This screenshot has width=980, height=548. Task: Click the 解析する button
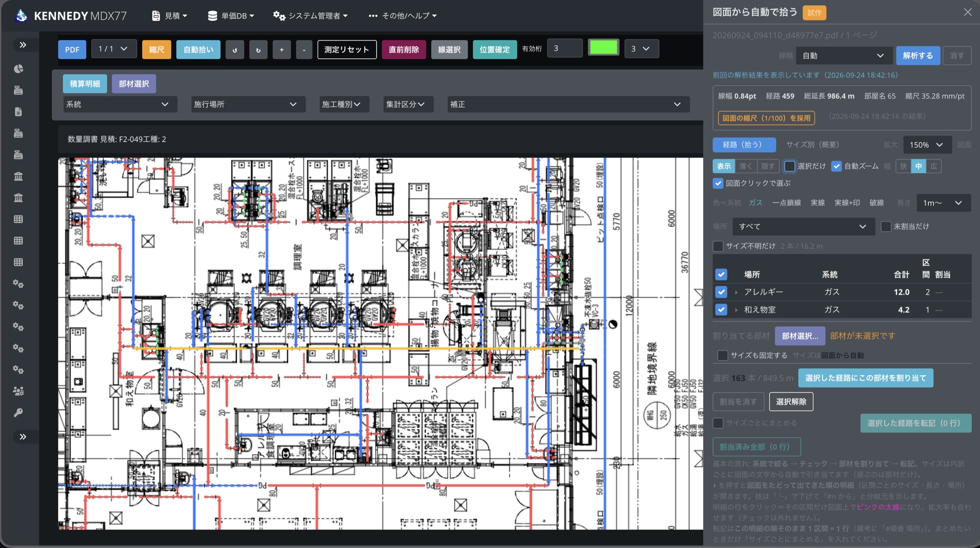point(918,56)
